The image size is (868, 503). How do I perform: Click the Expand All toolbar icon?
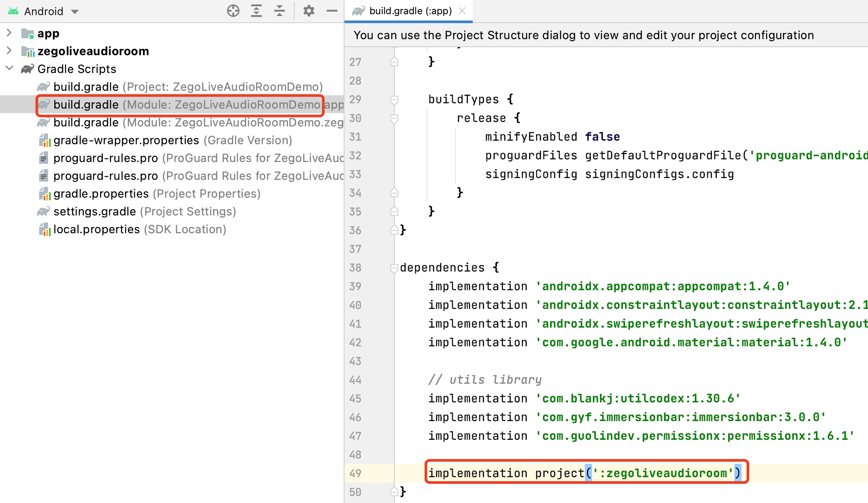click(256, 11)
